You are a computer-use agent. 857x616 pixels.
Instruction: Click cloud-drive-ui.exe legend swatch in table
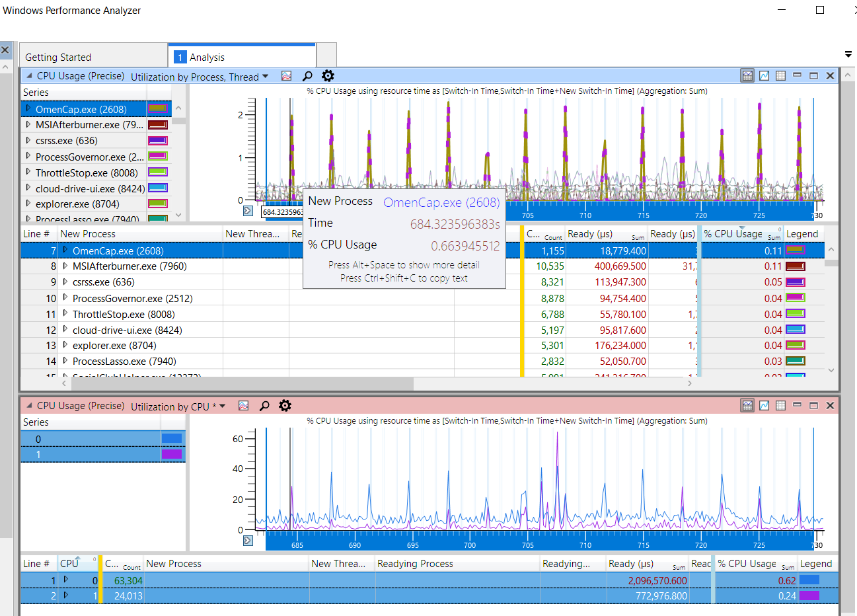(795, 329)
